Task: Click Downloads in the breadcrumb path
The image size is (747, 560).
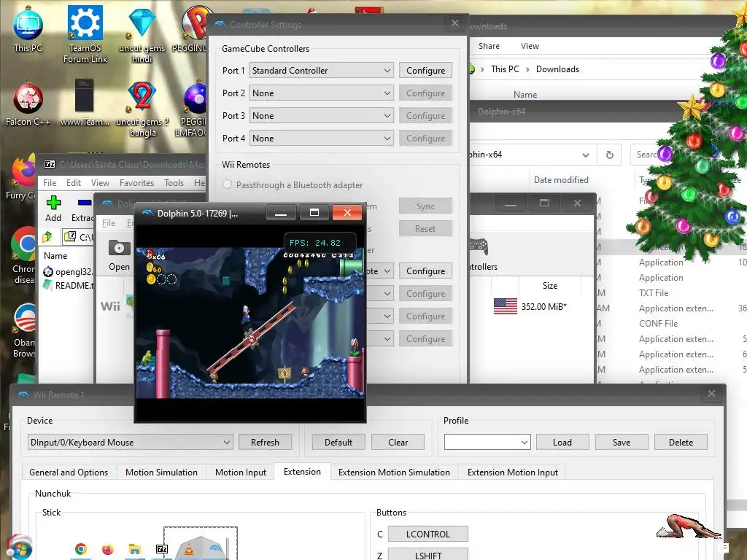Action: (x=557, y=69)
